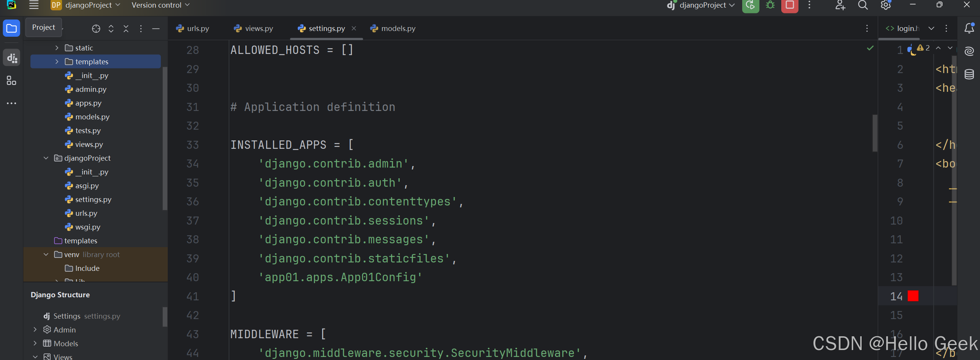Open settings.py in project tree
The width and height of the screenshot is (980, 360).
(x=93, y=199)
